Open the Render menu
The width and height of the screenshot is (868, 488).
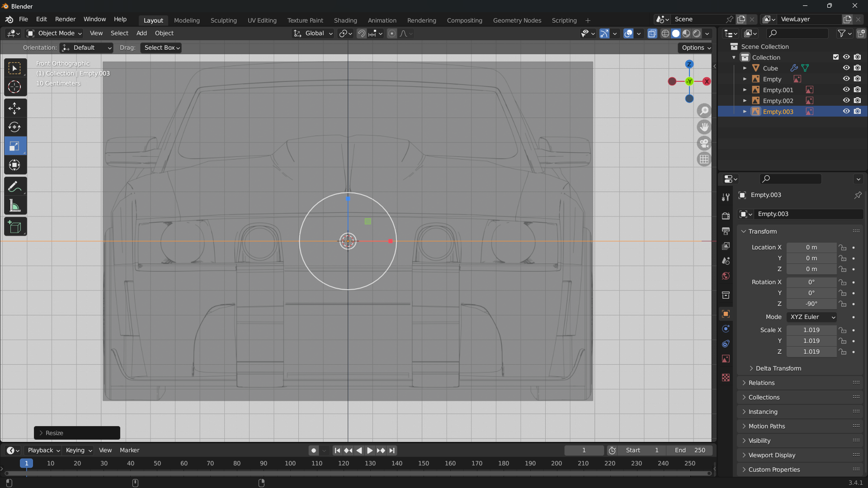click(65, 19)
